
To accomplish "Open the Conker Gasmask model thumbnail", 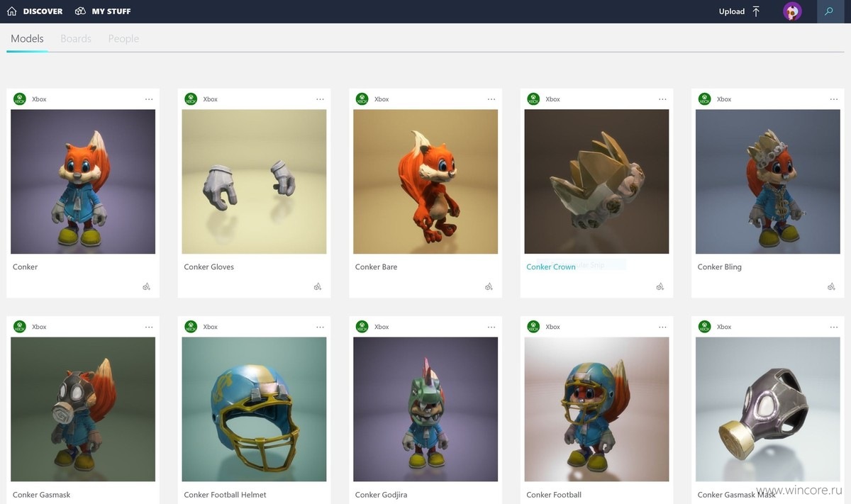I will 83,409.
